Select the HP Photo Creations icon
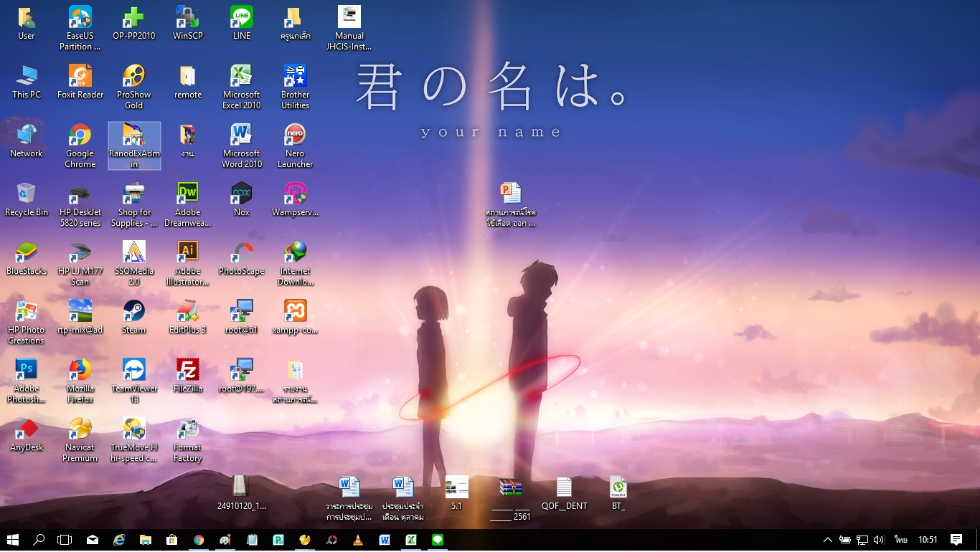Screen dimensions: 980x552 coord(27,322)
